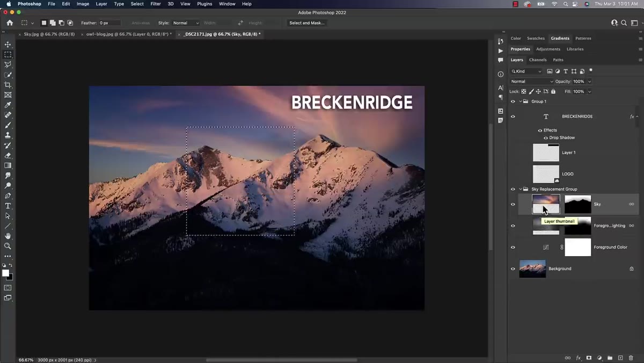Hide the Sky Replacement Group

[513, 189]
